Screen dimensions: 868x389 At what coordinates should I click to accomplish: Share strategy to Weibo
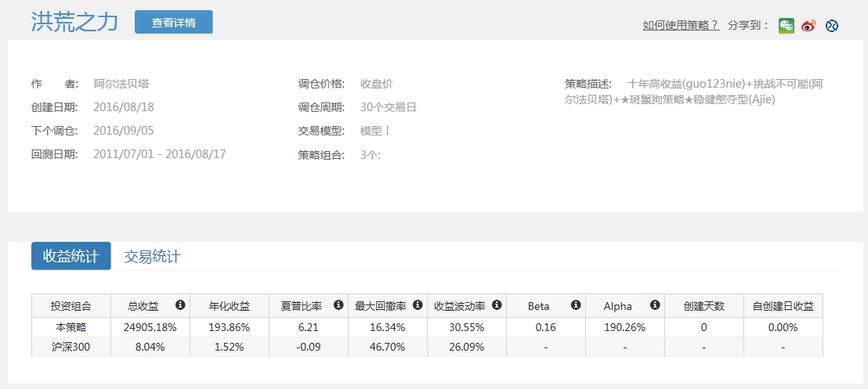click(809, 25)
